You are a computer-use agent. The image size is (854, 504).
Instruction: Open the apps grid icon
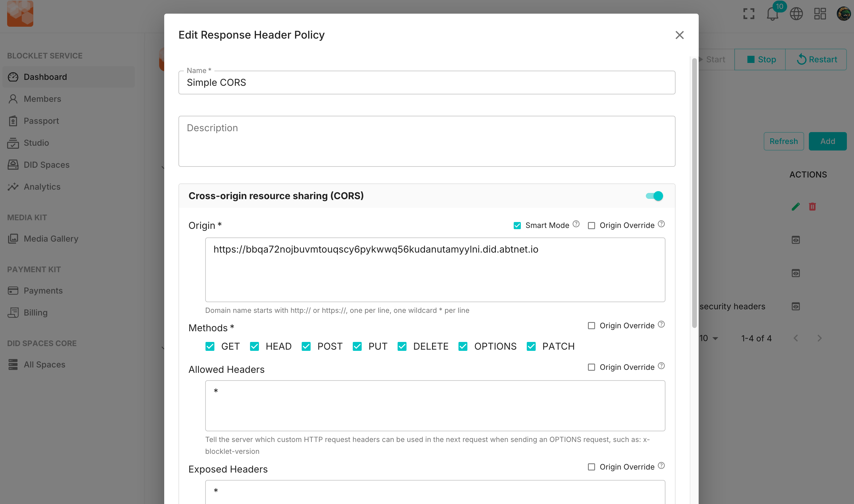820,14
